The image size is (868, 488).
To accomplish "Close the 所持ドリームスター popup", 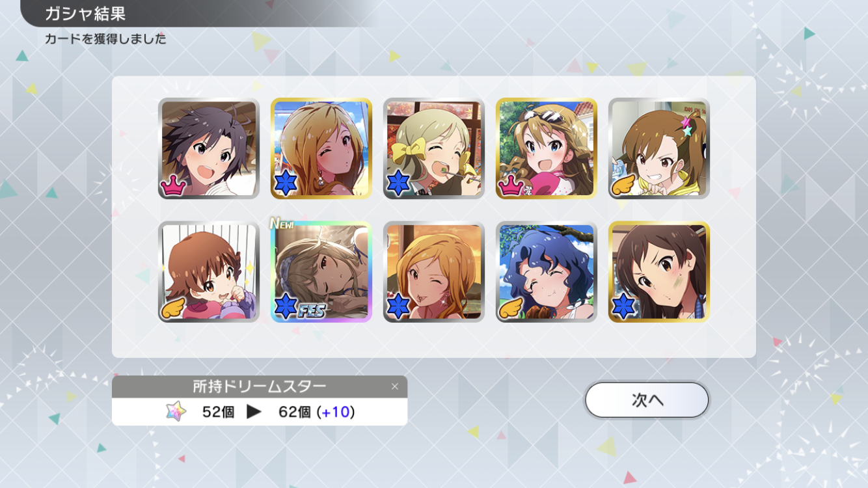I will (x=394, y=386).
